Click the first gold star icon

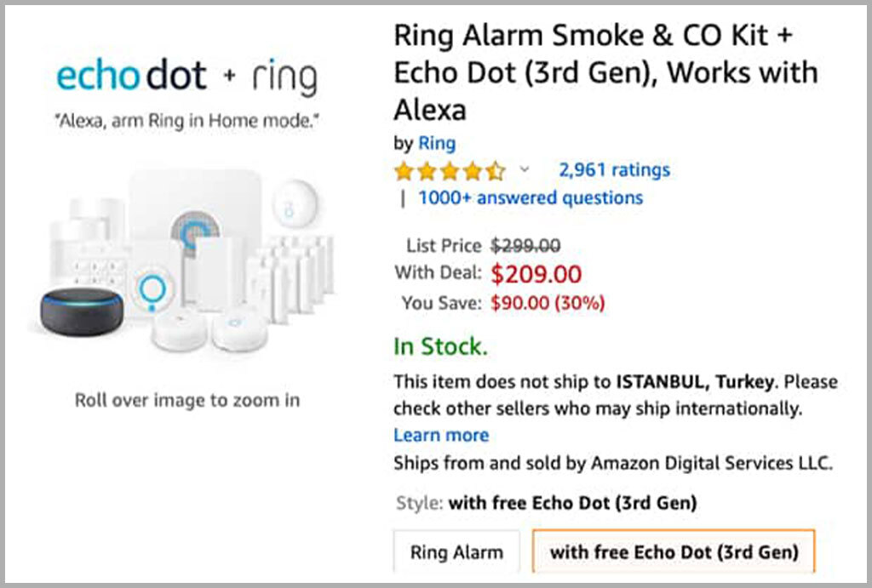[x=404, y=170]
